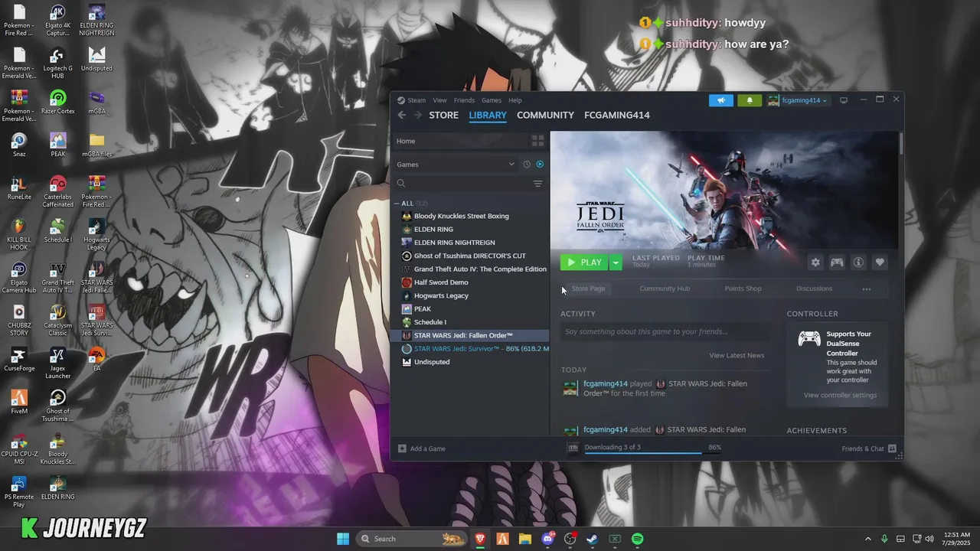This screenshot has width=980, height=551.
Task: Open the advanced filters icon by search box
Action: pyautogui.click(x=537, y=184)
